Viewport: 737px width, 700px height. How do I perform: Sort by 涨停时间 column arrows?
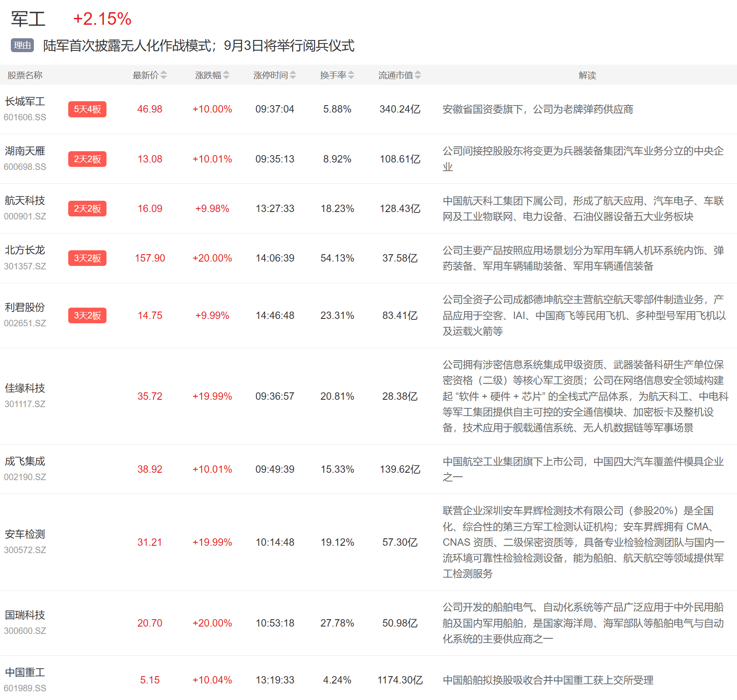293,75
